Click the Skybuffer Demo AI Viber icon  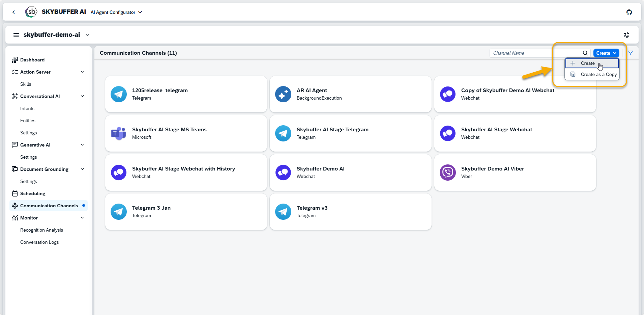[x=448, y=173]
